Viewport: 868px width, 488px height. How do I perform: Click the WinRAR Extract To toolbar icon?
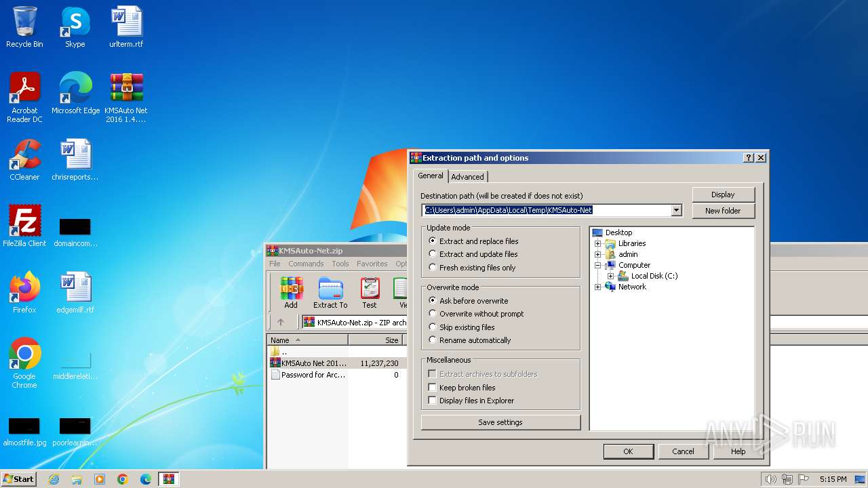click(x=330, y=293)
